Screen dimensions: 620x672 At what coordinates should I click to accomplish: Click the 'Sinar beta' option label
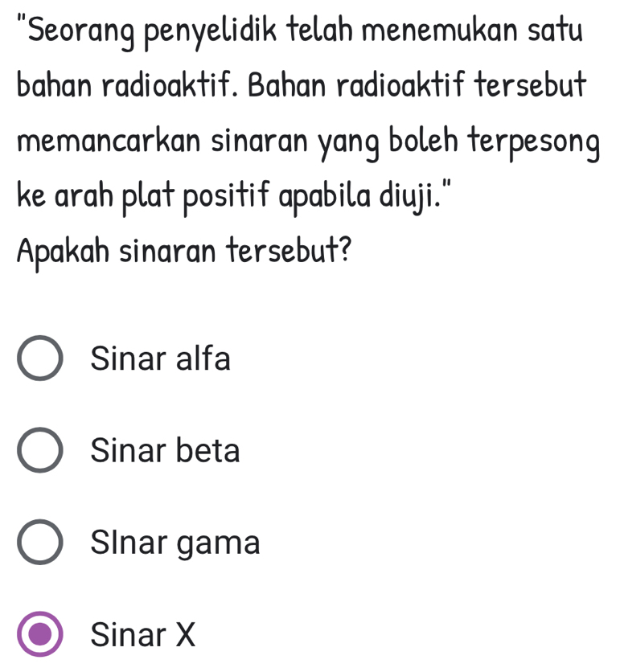(x=166, y=451)
